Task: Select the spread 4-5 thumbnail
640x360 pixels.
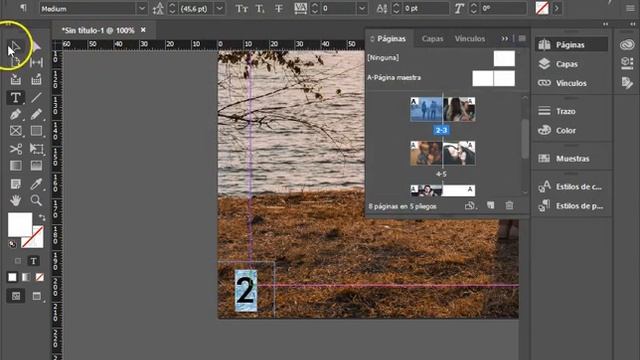Action: click(442, 153)
